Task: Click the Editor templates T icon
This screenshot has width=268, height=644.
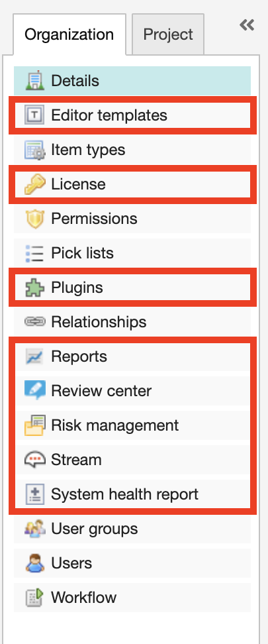Action: point(35,115)
